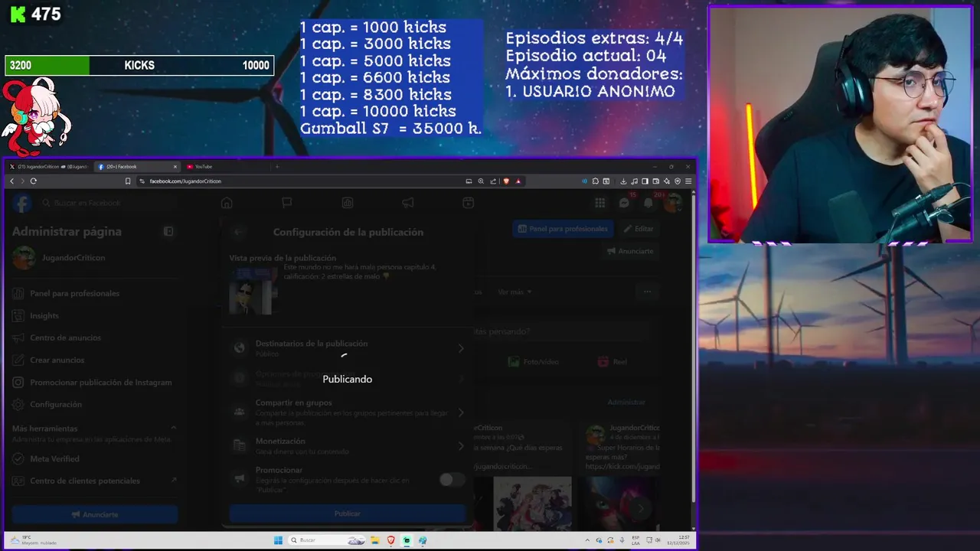Collapse the Administrar página sidebar icon

tap(168, 231)
